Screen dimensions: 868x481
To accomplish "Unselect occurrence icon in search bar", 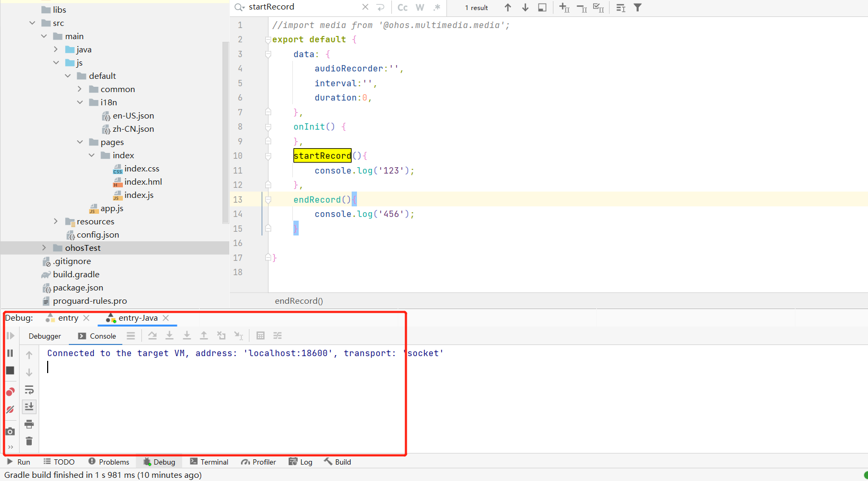I will 581,7.
